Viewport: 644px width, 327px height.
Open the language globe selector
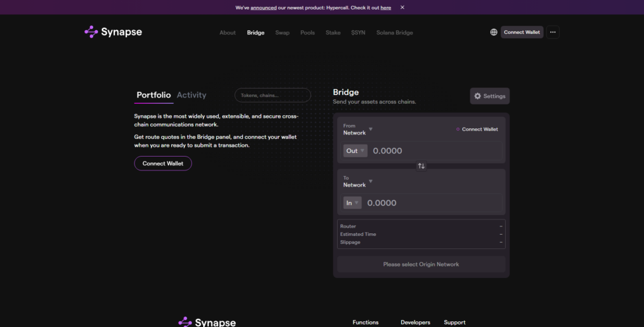(x=494, y=32)
